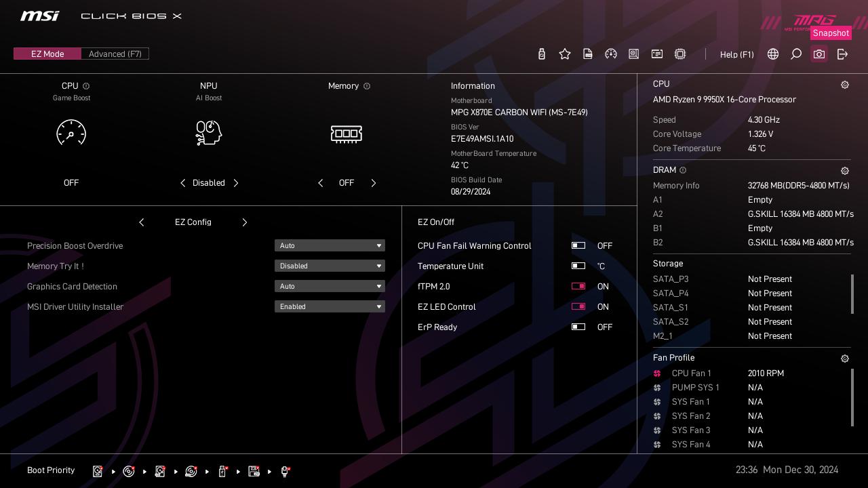Image resolution: width=868 pixels, height=488 pixels.
Task: Click the date and time 23:36 Mon Dec 30, 2024
Action: click(787, 470)
